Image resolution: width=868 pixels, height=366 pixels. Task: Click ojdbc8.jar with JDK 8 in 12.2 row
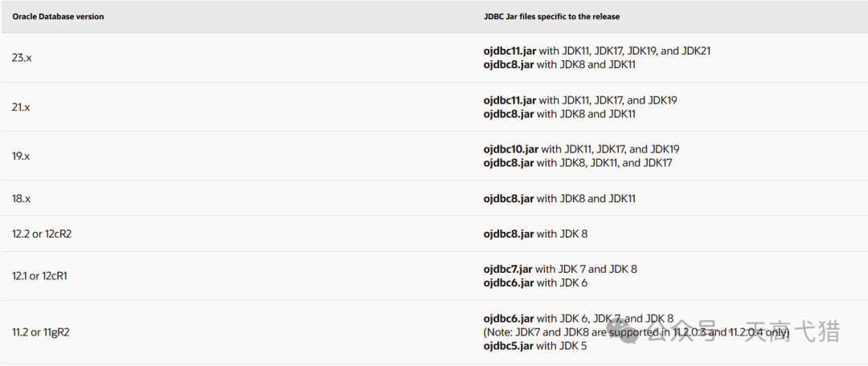coord(509,234)
